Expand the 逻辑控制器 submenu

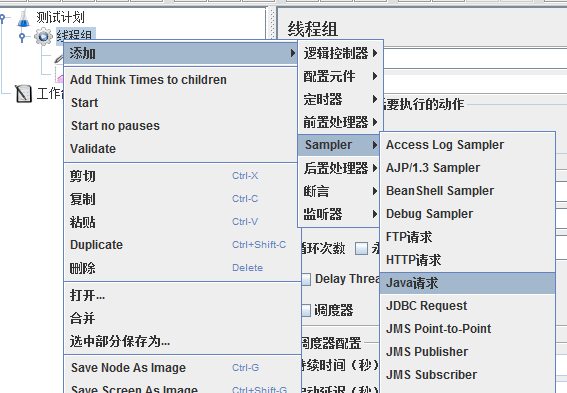click(340, 53)
